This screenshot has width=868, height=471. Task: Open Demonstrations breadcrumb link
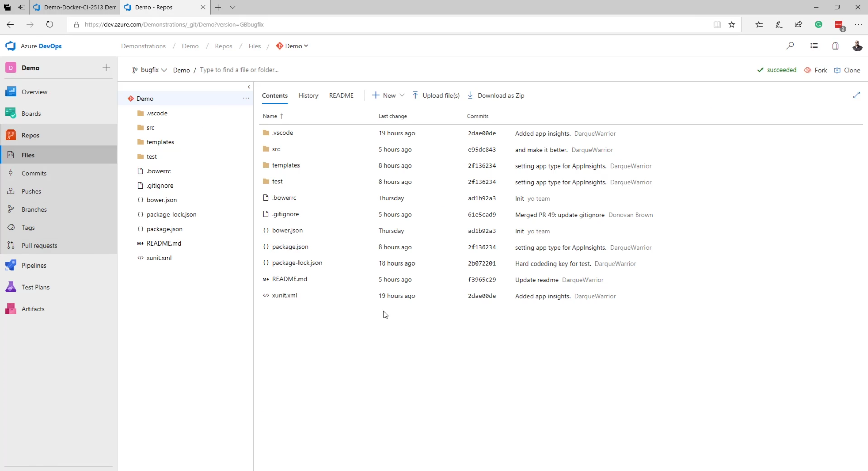tap(143, 46)
